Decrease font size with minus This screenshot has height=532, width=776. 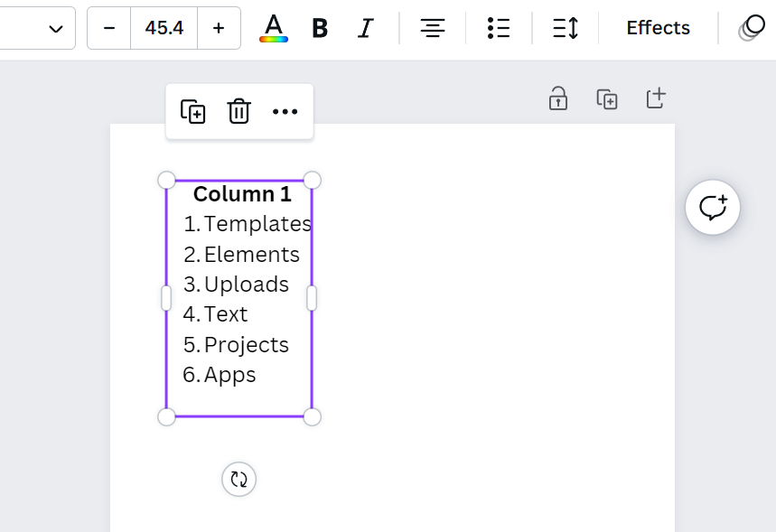(x=109, y=28)
